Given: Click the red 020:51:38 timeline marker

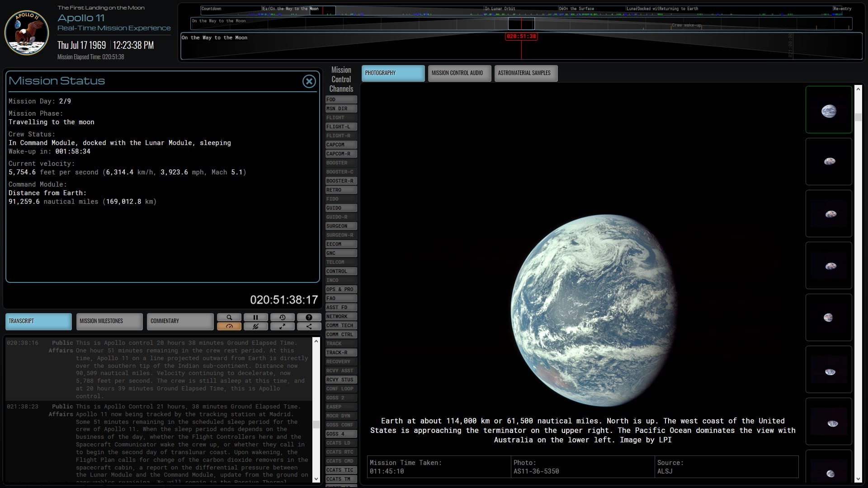Looking at the screenshot, I should [521, 37].
